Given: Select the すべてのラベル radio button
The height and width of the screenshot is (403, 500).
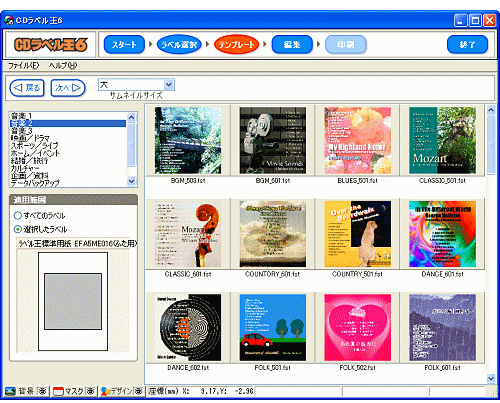Looking at the screenshot, I should (x=18, y=215).
